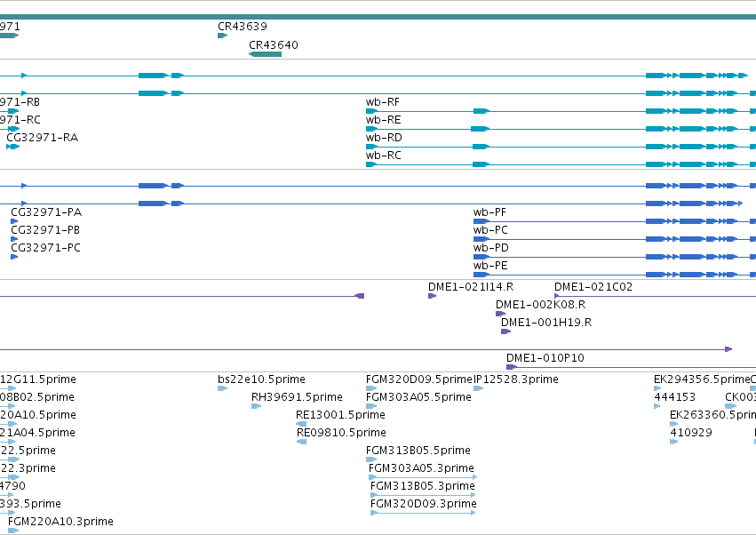756x535 pixels.
Task: Click the light blue glyph under FGM220A10.3prime
Action: 13,531
